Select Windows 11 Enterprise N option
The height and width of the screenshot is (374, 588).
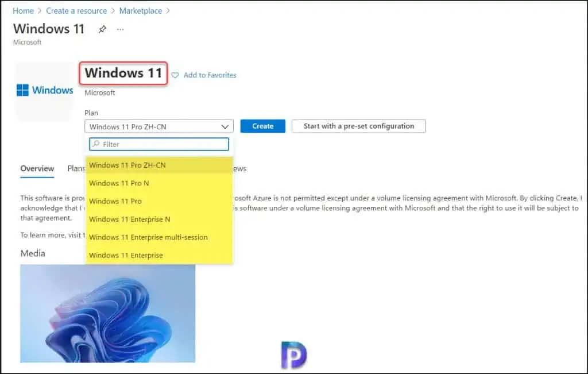pos(160,219)
